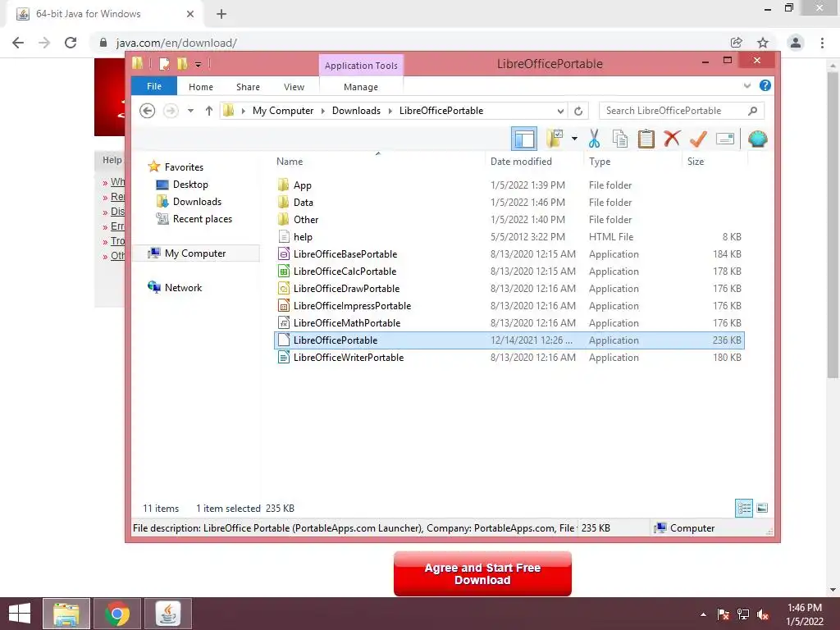Toggle the preview pane layout icon
This screenshot has height=630, width=840.
(x=524, y=139)
